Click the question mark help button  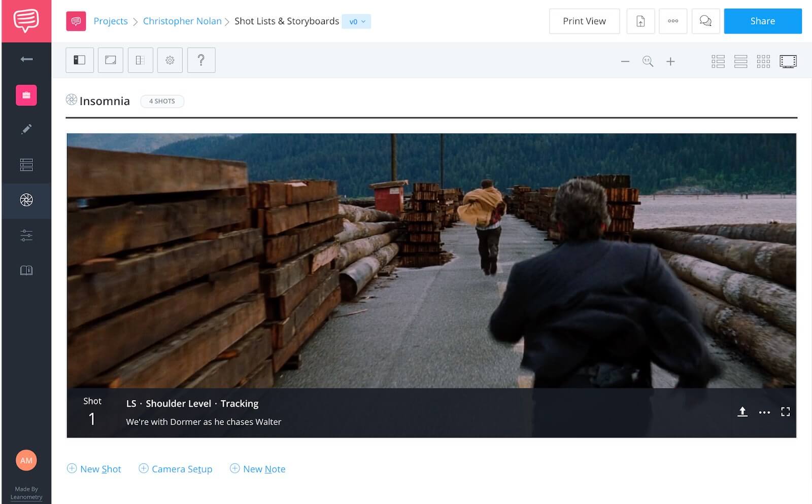[201, 60]
